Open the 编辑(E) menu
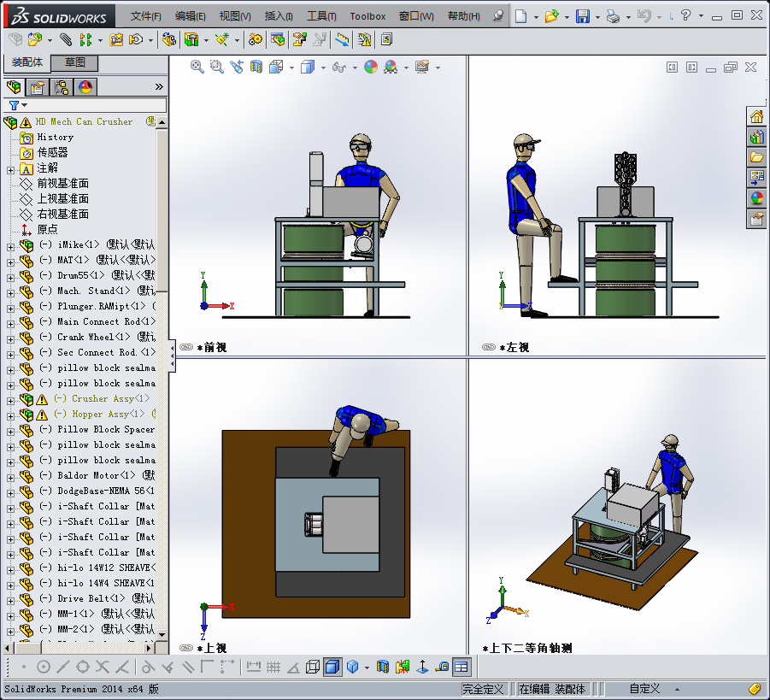The height and width of the screenshot is (700, 770). tap(191, 16)
